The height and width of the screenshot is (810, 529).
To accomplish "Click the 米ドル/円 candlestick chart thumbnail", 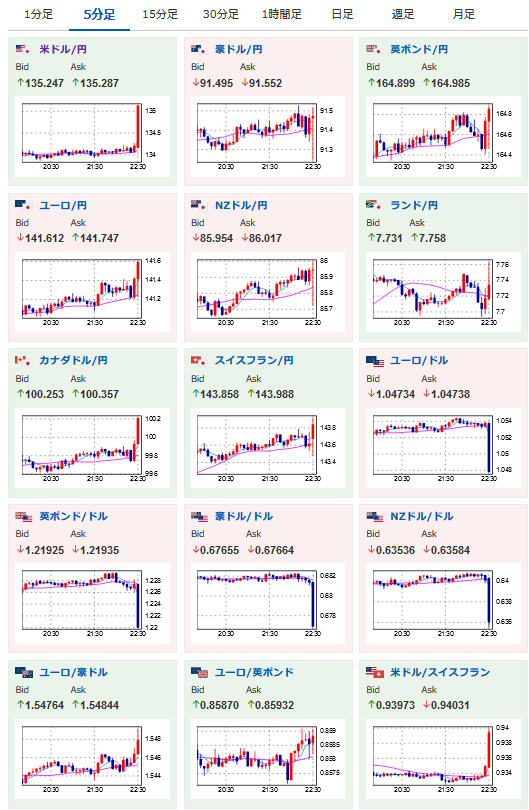I will (x=92, y=136).
